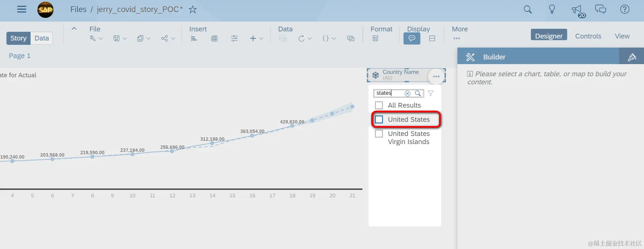Open the discussions chat icon
The height and width of the screenshot is (249, 644).
[x=601, y=9]
